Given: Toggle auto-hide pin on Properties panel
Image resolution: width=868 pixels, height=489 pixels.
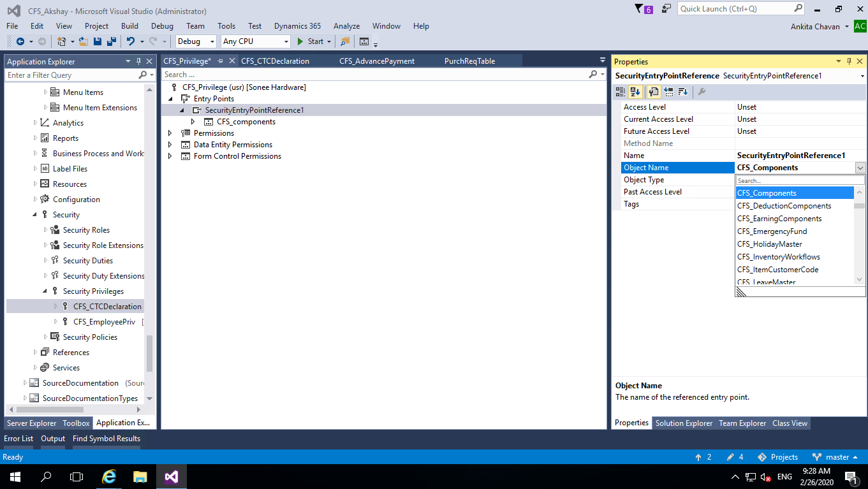Looking at the screenshot, I should pyautogui.click(x=849, y=61).
